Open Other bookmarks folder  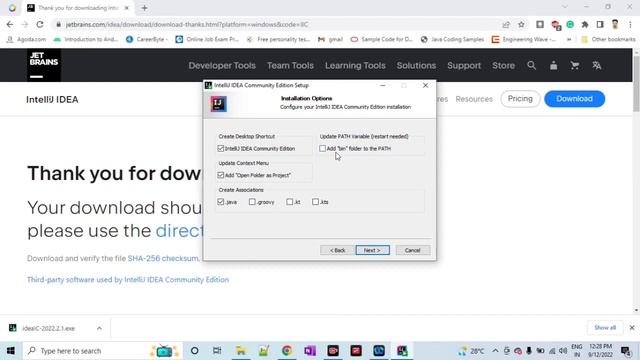tap(609, 40)
